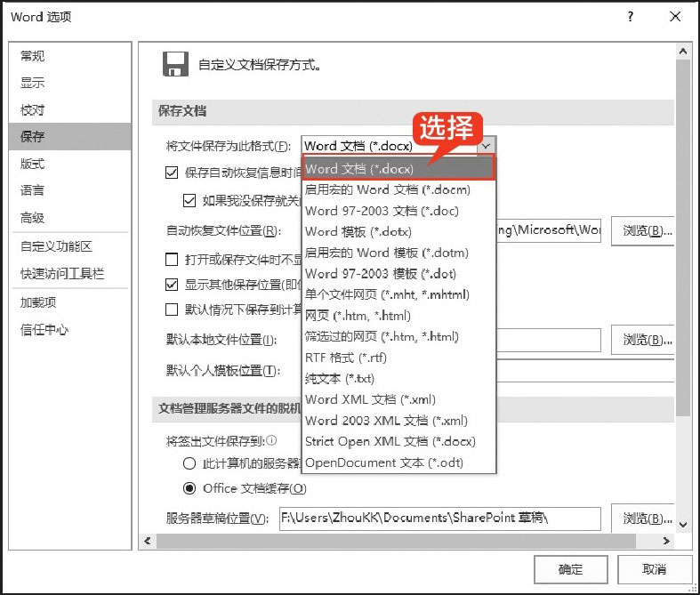Image resolution: width=700 pixels, height=595 pixels.
Task: Choose 启用宏的 Word 模板 (*.dotm)
Action: [398, 253]
